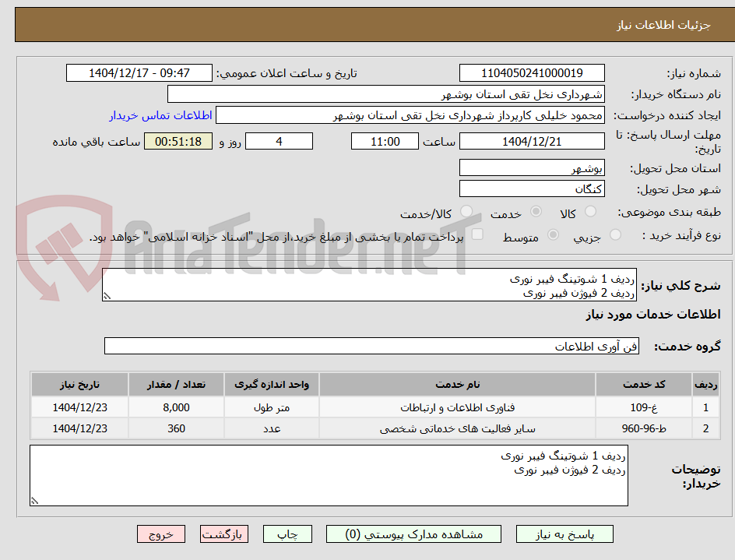The height and width of the screenshot is (560, 735).
Task: Click the ردیف column header
Action: click(x=705, y=385)
